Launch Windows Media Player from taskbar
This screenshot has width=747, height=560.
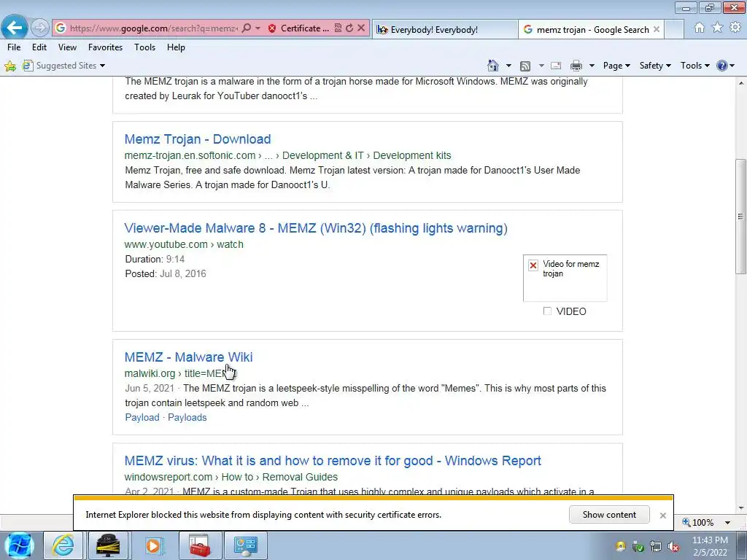click(153, 545)
